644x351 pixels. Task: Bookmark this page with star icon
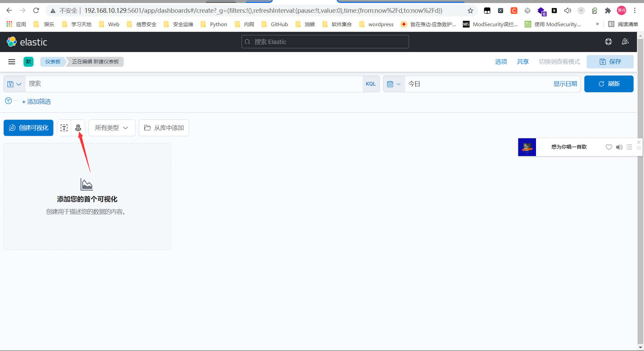coord(470,11)
